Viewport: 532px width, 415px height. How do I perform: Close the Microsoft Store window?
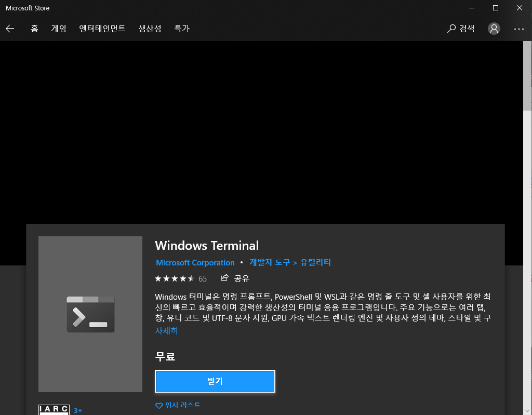tap(520, 8)
